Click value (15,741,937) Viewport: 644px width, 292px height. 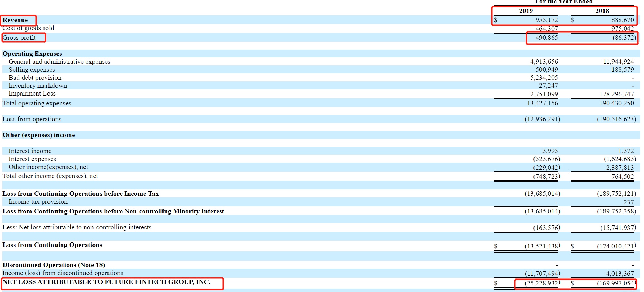coord(618,228)
